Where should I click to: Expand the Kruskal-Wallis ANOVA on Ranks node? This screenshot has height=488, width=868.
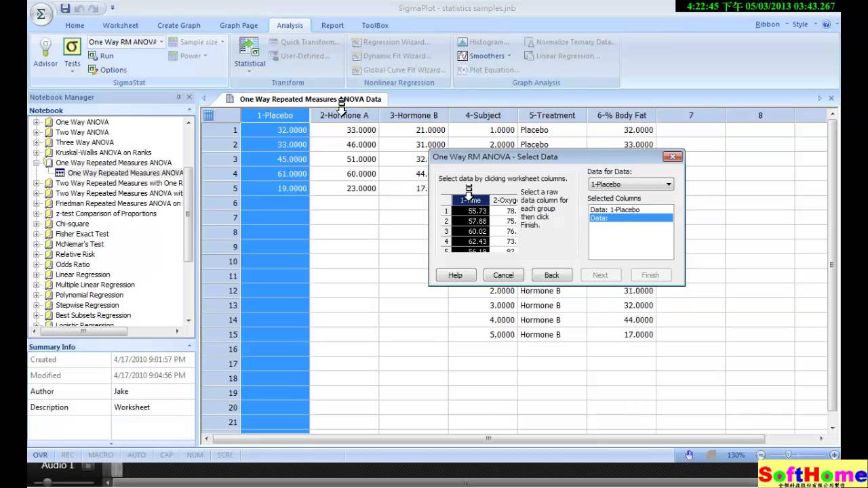[x=36, y=152]
